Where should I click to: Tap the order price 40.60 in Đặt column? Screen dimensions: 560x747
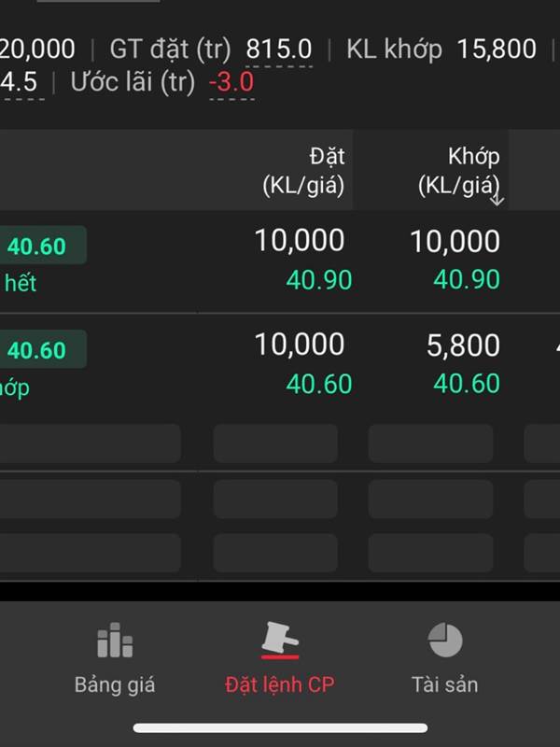coord(319,384)
